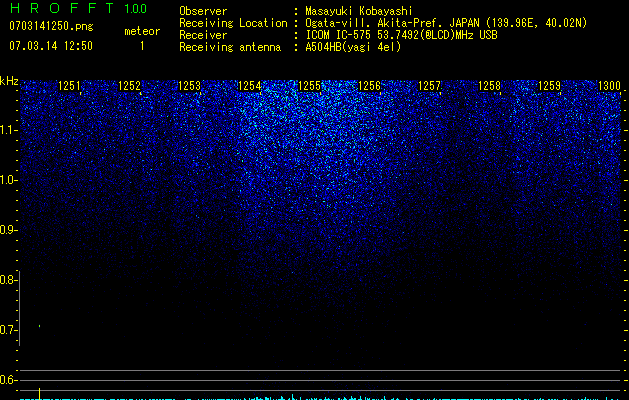Screen dimensions: 629x400
Task: Click the 1252 time marker
Action: [130, 86]
